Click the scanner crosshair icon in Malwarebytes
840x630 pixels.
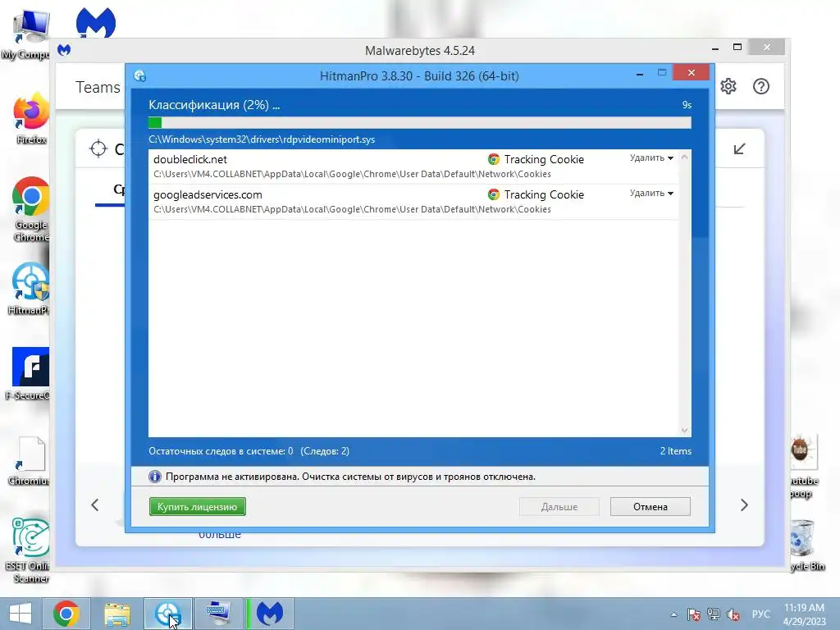coord(98,148)
